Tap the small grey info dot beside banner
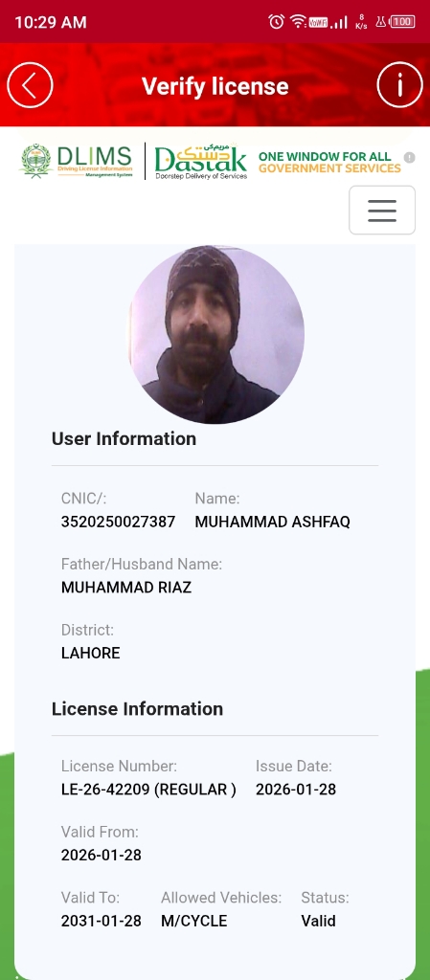Image resolution: width=430 pixels, height=980 pixels. [x=409, y=158]
